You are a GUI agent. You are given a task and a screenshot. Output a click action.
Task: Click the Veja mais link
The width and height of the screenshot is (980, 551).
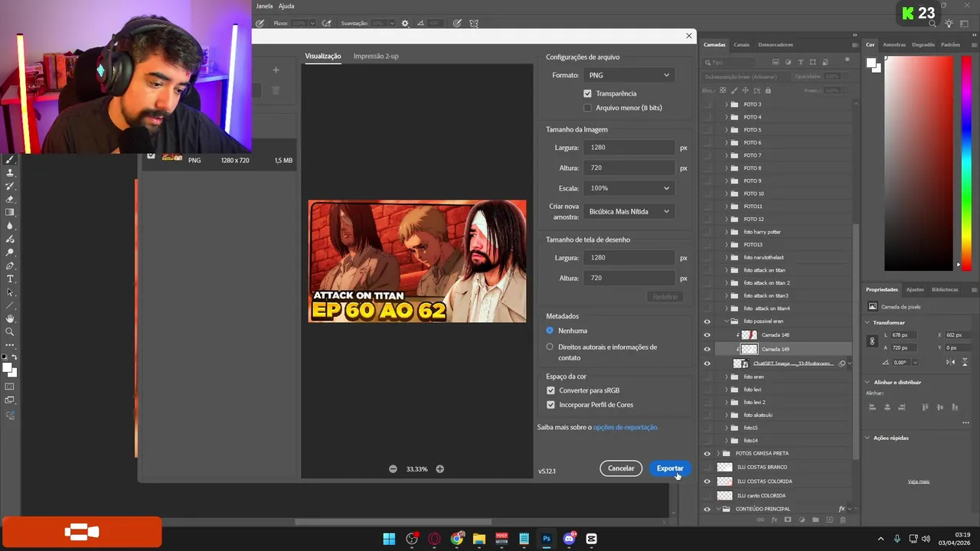pos(919,481)
